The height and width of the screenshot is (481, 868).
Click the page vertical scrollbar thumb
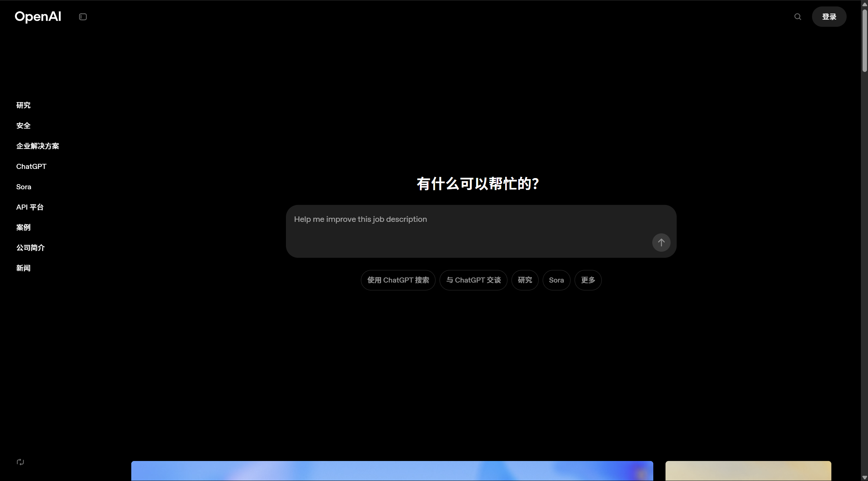(x=865, y=40)
